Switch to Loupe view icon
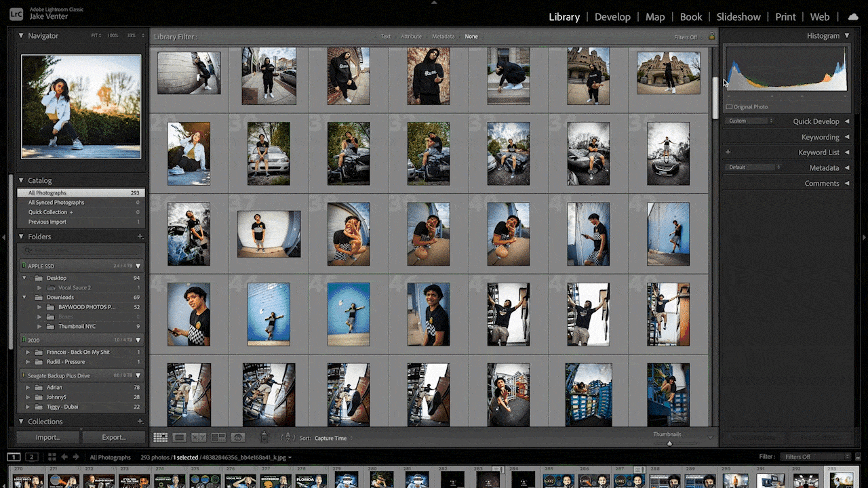The image size is (868, 488). (180, 438)
